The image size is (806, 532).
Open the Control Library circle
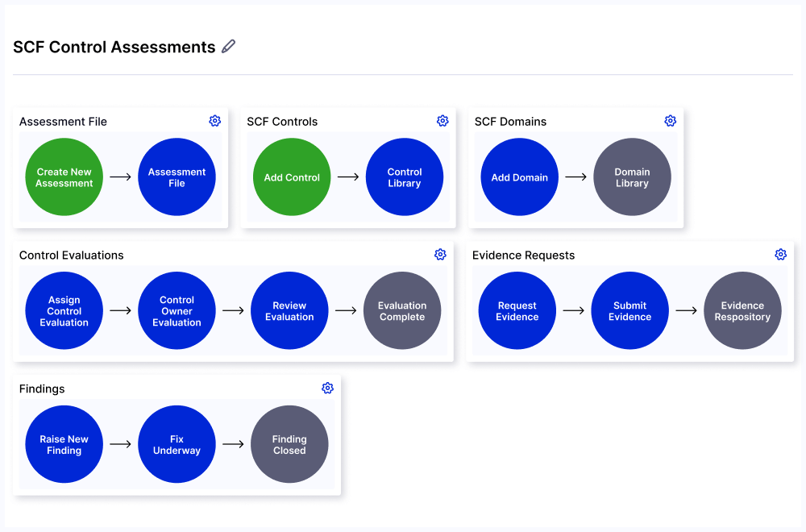tap(405, 177)
